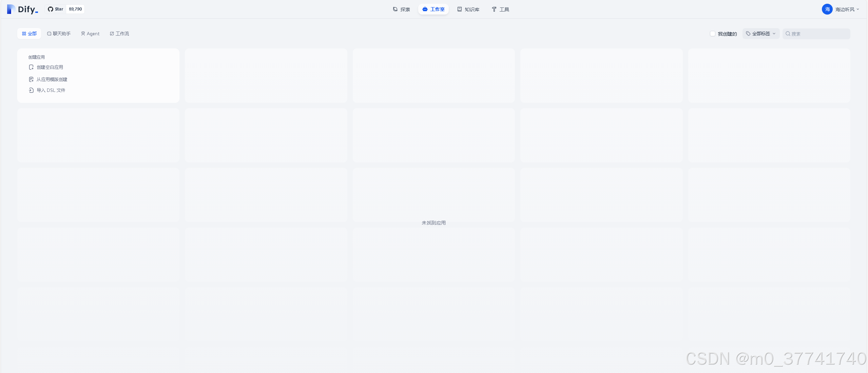Click the 从应用模版创建 link
868x373 pixels.
[x=52, y=79]
